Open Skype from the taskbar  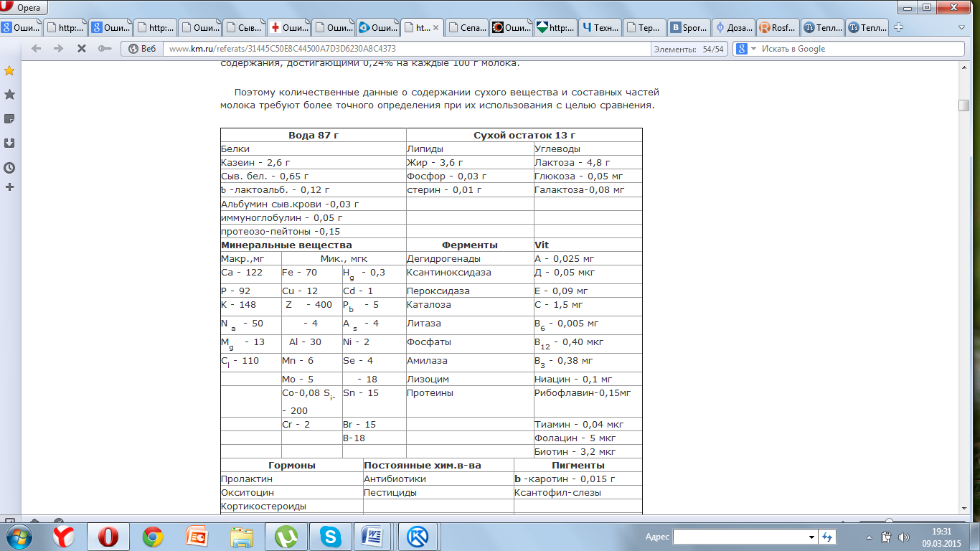pyautogui.click(x=330, y=536)
